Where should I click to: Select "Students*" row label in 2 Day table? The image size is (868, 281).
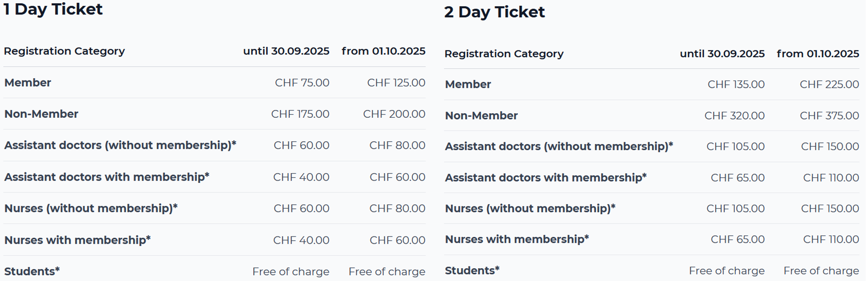tap(472, 271)
